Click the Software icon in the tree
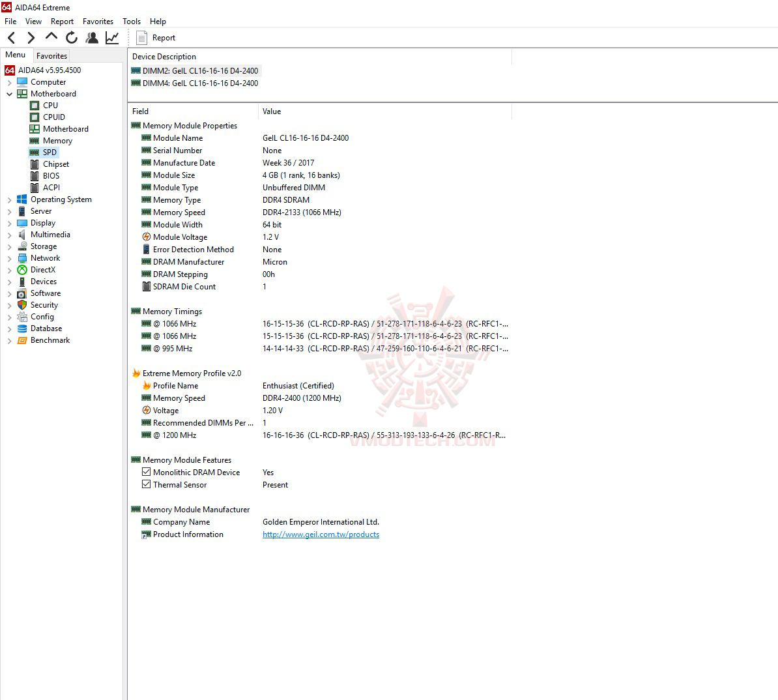778x700 pixels. point(22,293)
